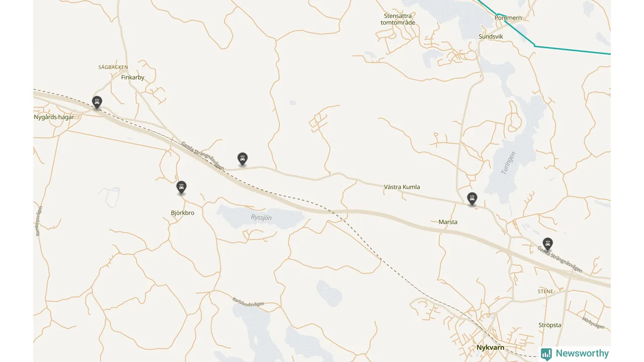Click the Sågbacken area label

(113, 67)
